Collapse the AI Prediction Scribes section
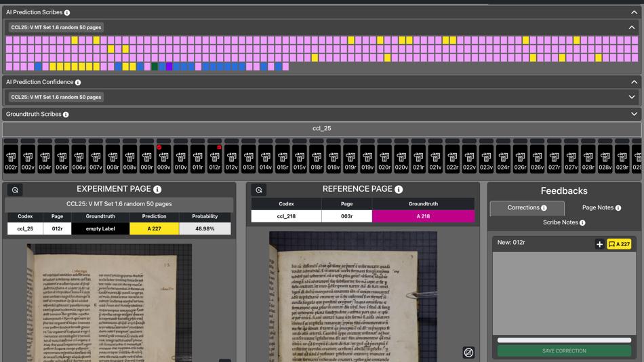This screenshot has width=644, height=362. click(x=634, y=12)
